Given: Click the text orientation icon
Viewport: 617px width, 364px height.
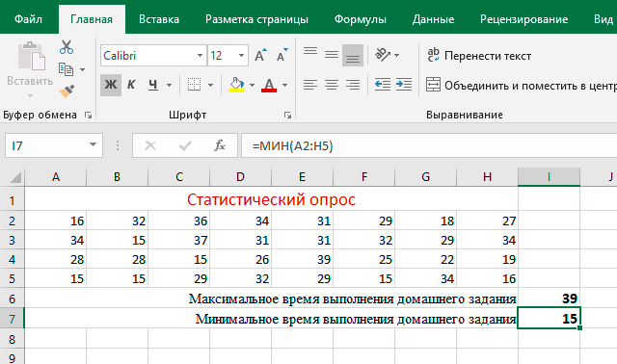Looking at the screenshot, I should click(383, 55).
